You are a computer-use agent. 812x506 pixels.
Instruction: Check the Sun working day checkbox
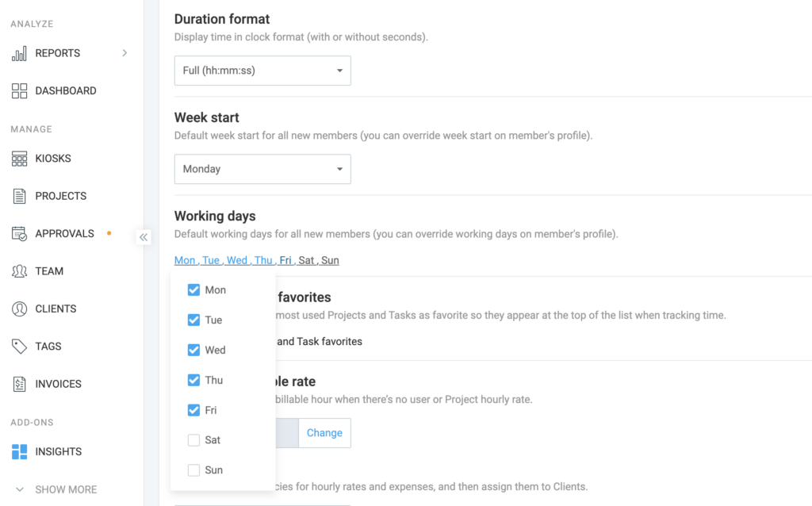193,470
